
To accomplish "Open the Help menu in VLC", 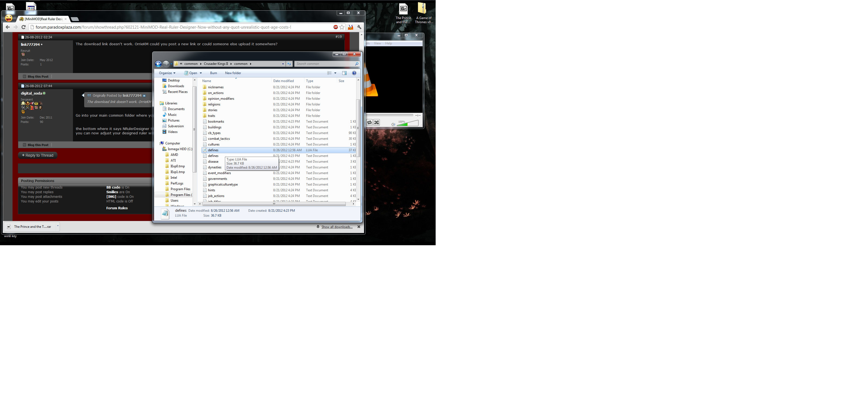I will [x=389, y=43].
